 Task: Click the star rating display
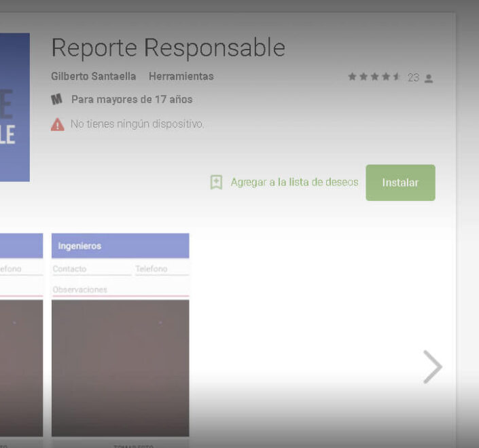point(374,77)
